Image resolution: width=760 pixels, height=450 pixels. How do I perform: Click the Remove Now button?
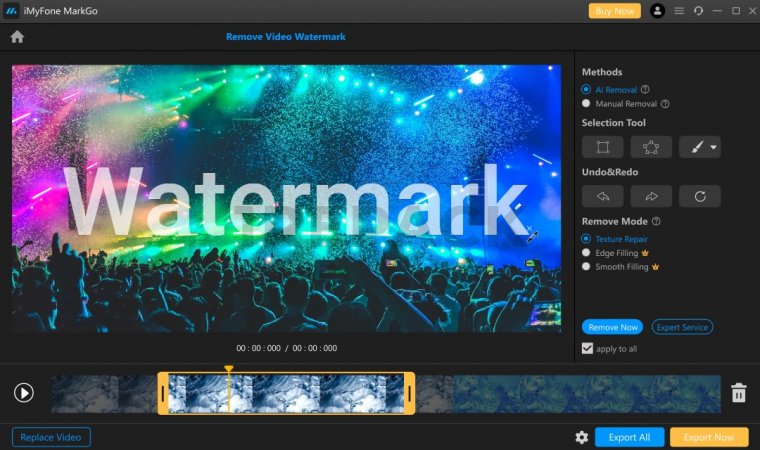[x=612, y=327]
